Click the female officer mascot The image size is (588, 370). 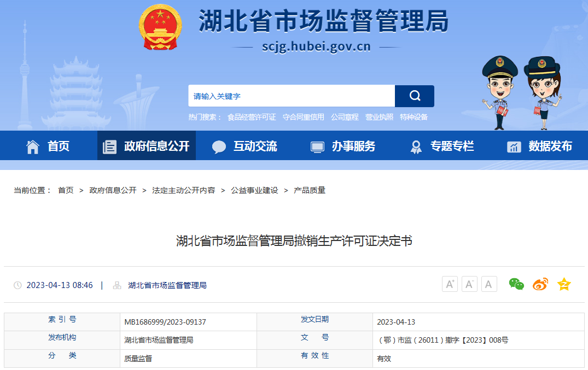click(x=543, y=93)
